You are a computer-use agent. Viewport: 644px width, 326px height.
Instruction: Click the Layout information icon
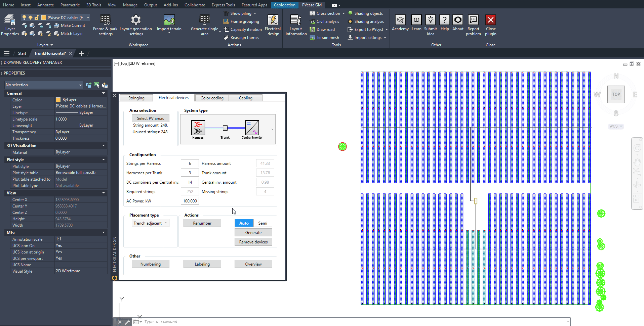coord(296,20)
